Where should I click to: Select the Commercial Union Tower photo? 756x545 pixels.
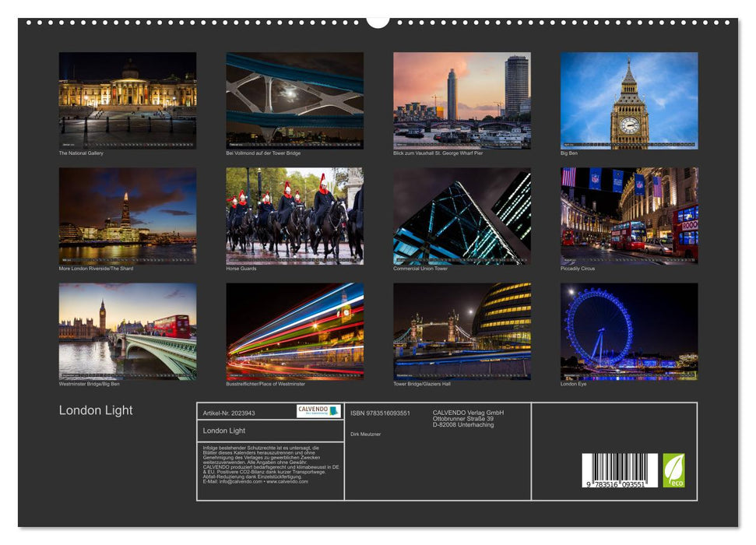tap(461, 213)
